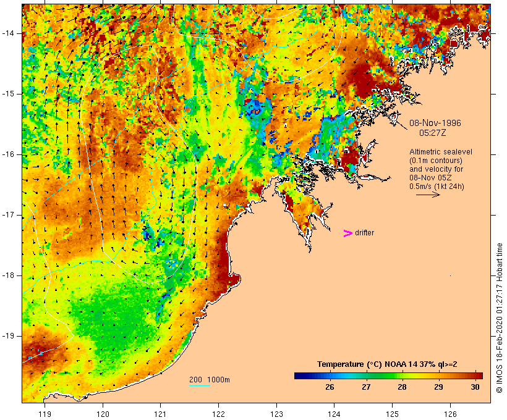Click the '30' color bar label
Image resolution: width=507 pixels, height=420 pixels.
click(x=475, y=387)
